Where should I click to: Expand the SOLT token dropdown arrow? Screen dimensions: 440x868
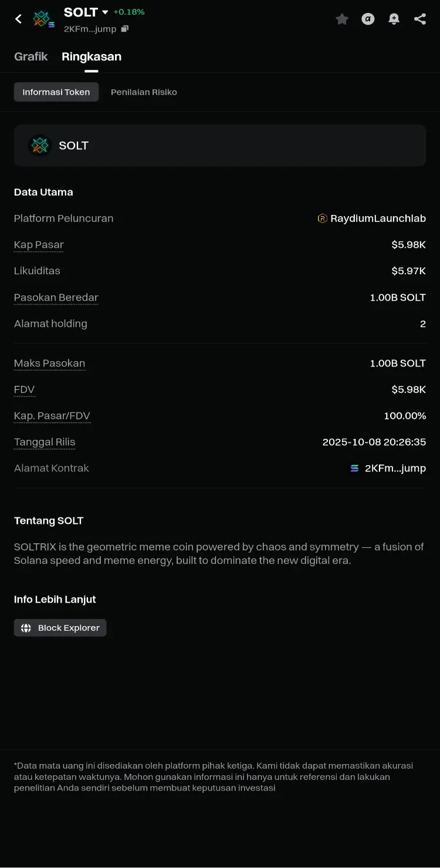106,12
